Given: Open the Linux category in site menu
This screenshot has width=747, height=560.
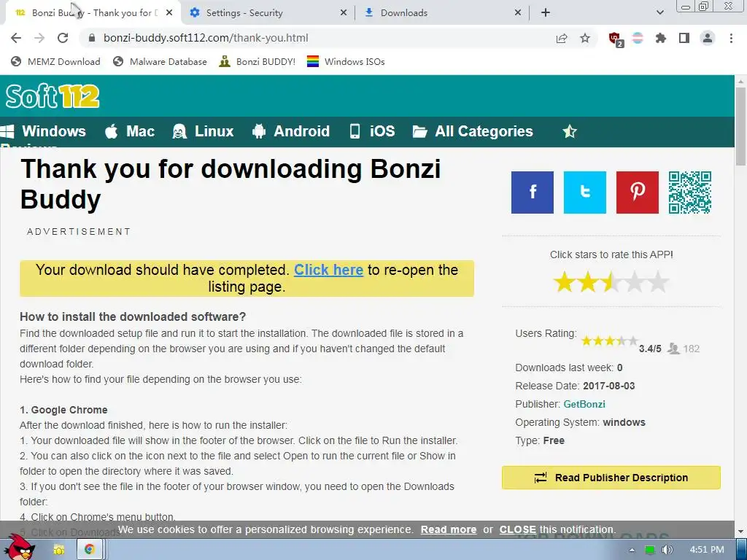Looking at the screenshot, I should [204, 131].
